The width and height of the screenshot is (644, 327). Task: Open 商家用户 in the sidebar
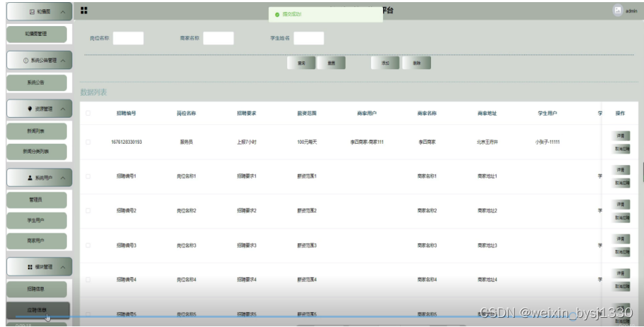[x=37, y=241]
